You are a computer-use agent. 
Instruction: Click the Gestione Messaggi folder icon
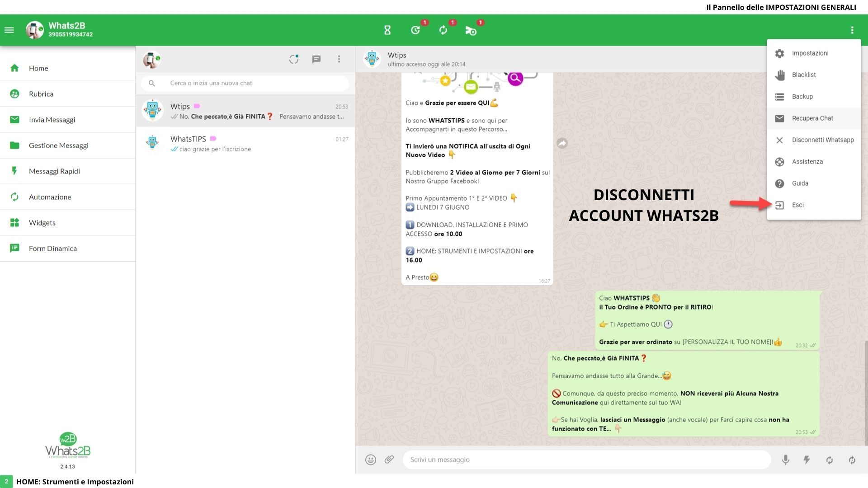[14, 145]
